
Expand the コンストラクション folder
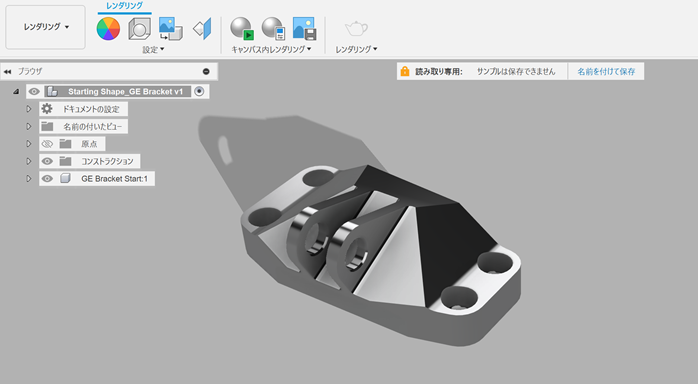point(28,161)
